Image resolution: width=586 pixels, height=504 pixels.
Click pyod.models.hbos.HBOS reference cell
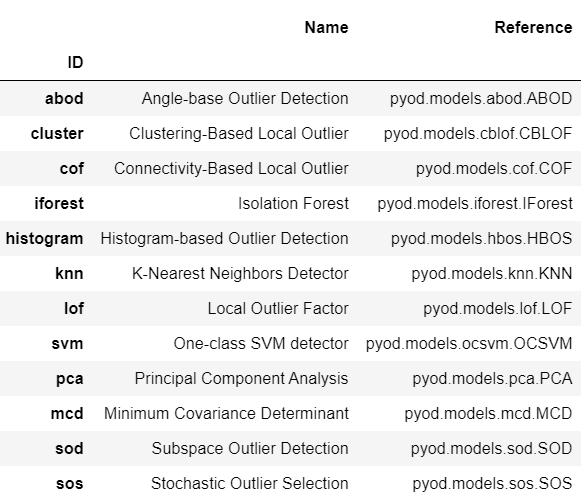pos(481,239)
